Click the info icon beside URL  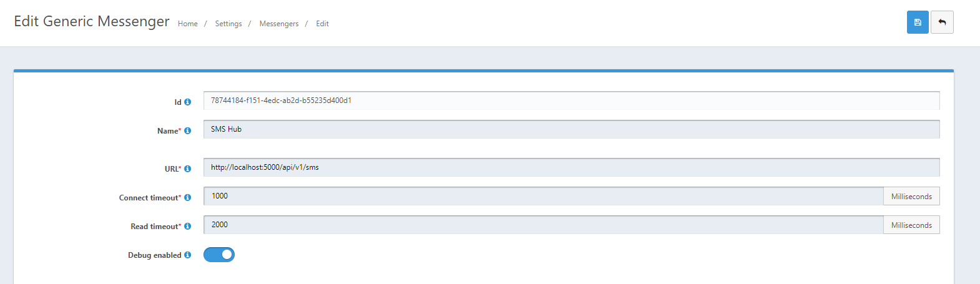coord(187,169)
